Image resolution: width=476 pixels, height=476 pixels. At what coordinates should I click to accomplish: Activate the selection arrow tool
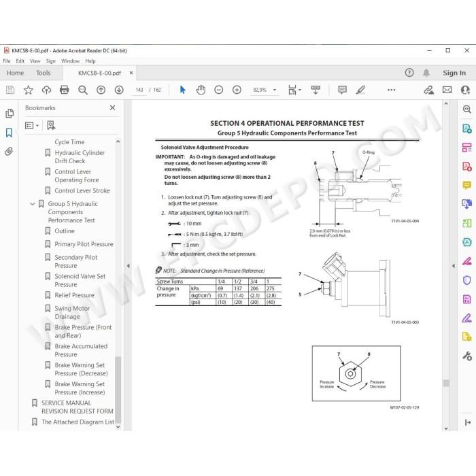[x=182, y=90]
